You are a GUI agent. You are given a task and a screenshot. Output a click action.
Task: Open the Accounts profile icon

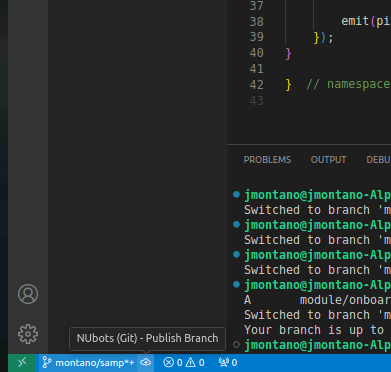pos(28,294)
